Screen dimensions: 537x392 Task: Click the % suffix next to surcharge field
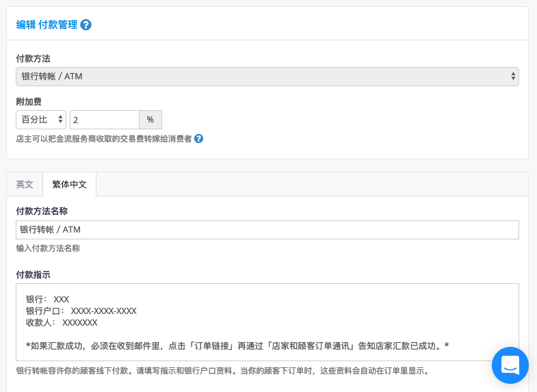click(150, 120)
